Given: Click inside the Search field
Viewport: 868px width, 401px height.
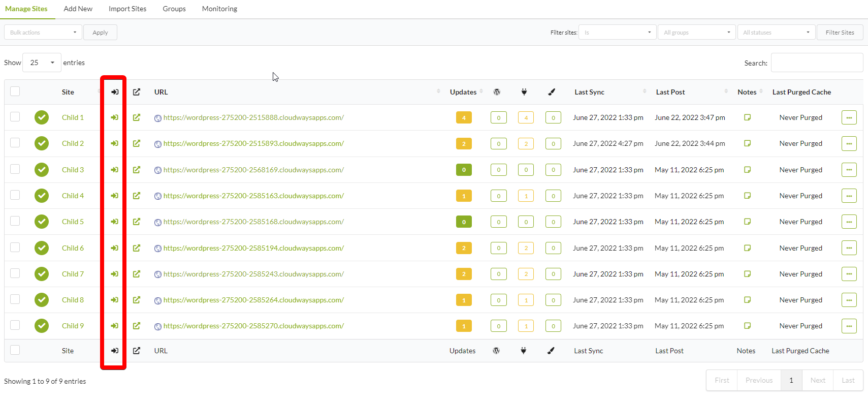Looking at the screenshot, I should [x=817, y=63].
